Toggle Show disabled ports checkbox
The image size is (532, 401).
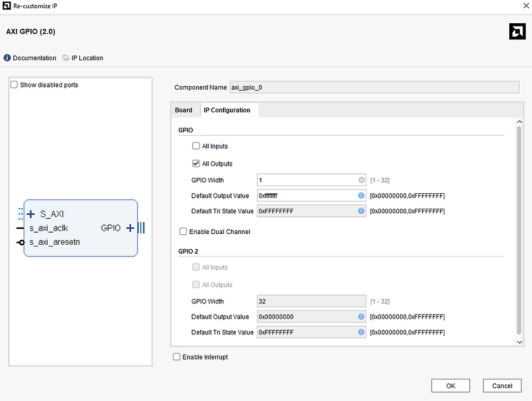pyautogui.click(x=14, y=85)
